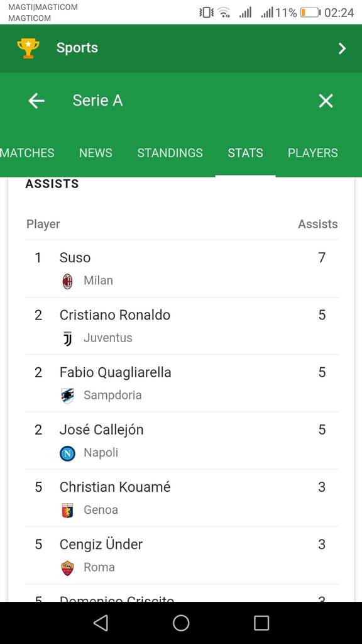Open the Players tab
Image resolution: width=362 pixels, height=644 pixels.
pos(313,153)
